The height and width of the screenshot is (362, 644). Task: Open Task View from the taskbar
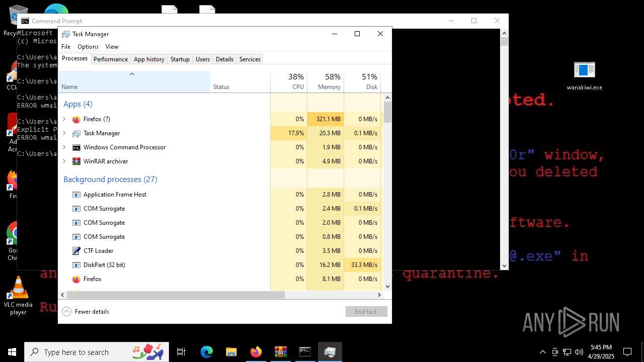(181, 352)
